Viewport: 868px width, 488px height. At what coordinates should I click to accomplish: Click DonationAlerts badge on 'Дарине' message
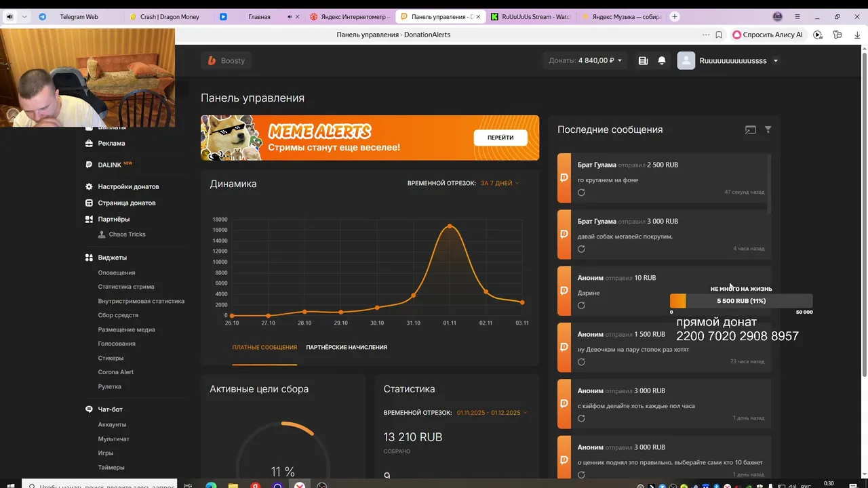coord(564,290)
